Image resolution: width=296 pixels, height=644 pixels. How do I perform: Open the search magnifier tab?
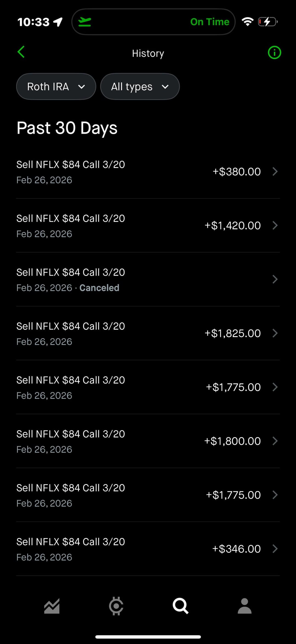(180, 606)
